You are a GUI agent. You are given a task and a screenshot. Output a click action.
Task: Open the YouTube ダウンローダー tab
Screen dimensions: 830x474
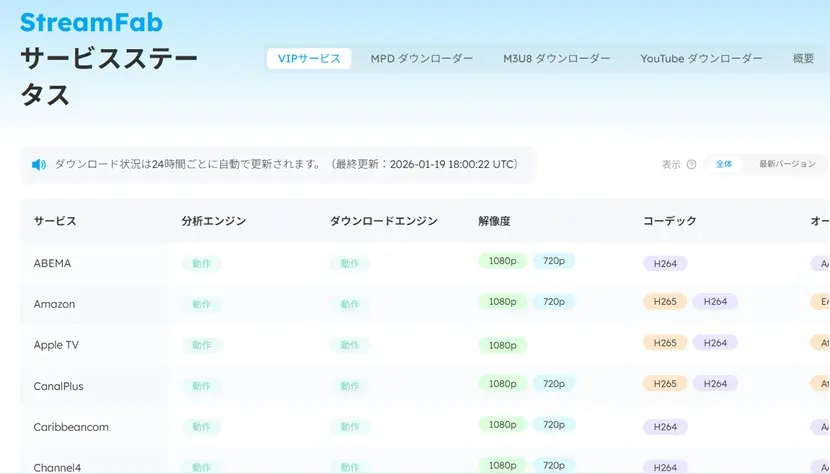(x=701, y=59)
